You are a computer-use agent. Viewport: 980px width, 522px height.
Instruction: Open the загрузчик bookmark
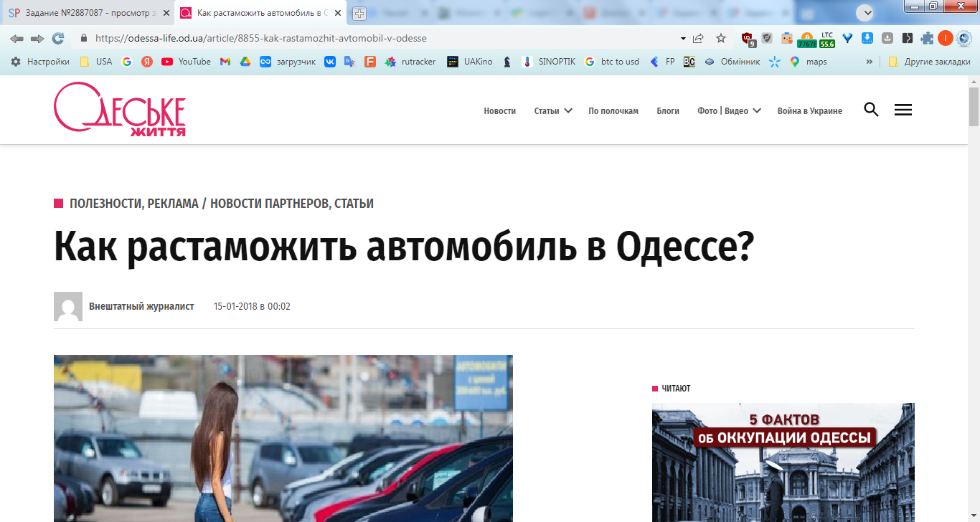pyautogui.click(x=287, y=62)
